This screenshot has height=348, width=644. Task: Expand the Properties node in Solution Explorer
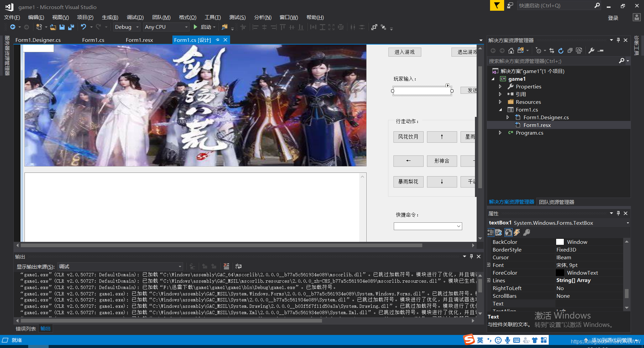pyautogui.click(x=500, y=86)
